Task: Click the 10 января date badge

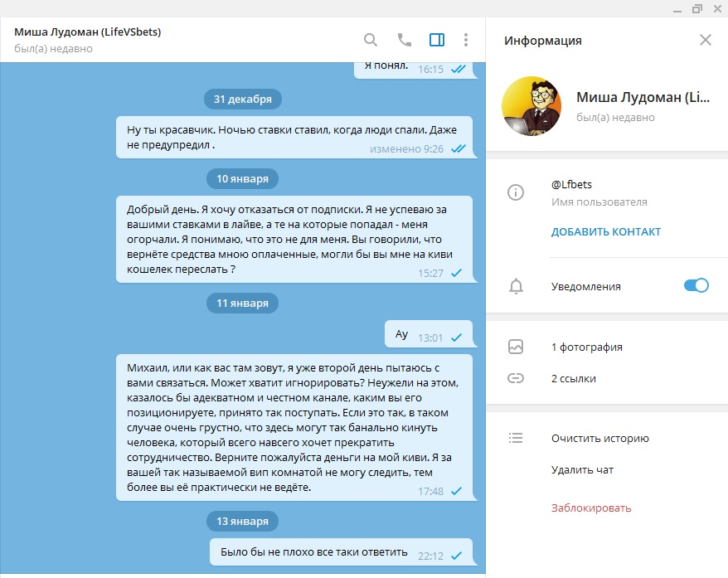Action: pyautogui.click(x=242, y=179)
